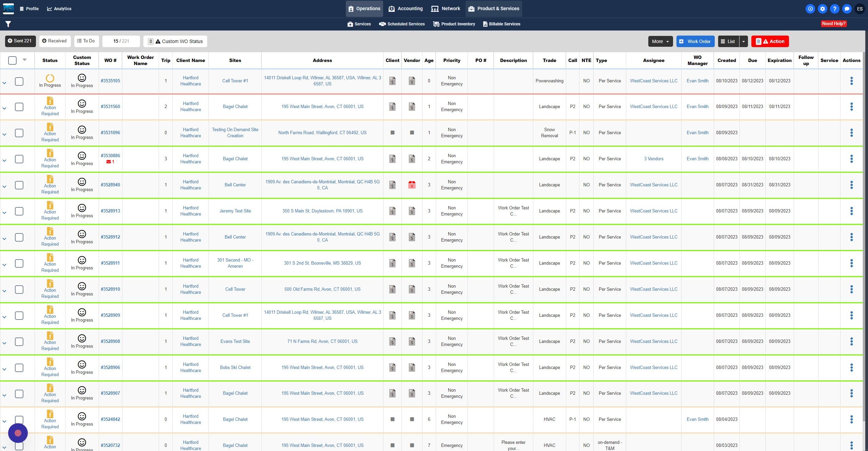
Task: Click the Need Help? red badge
Action: (833, 24)
